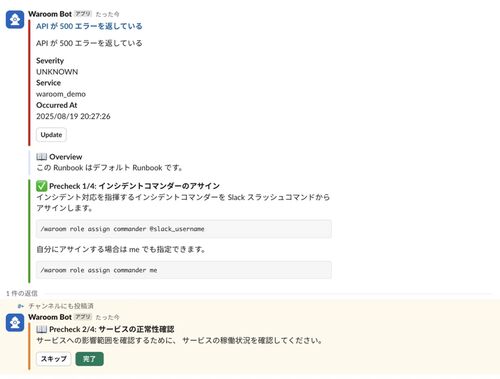Click the green 完了 button

[x=89, y=359]
